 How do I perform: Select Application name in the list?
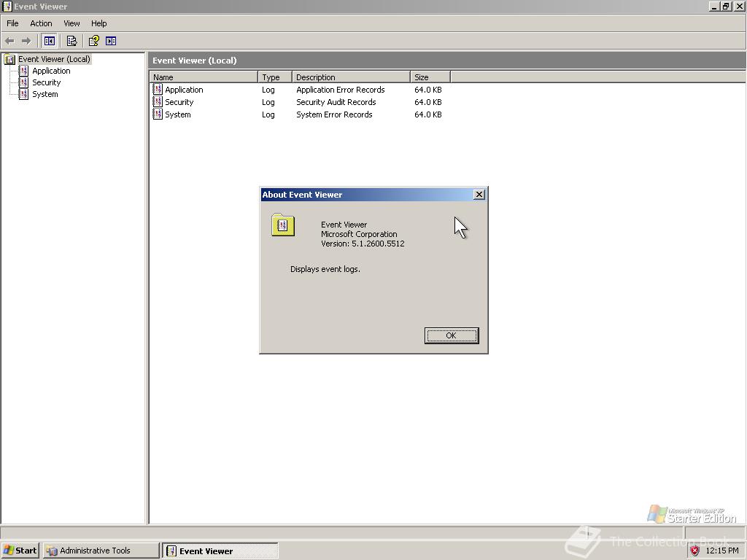click(x=184, y=90)
